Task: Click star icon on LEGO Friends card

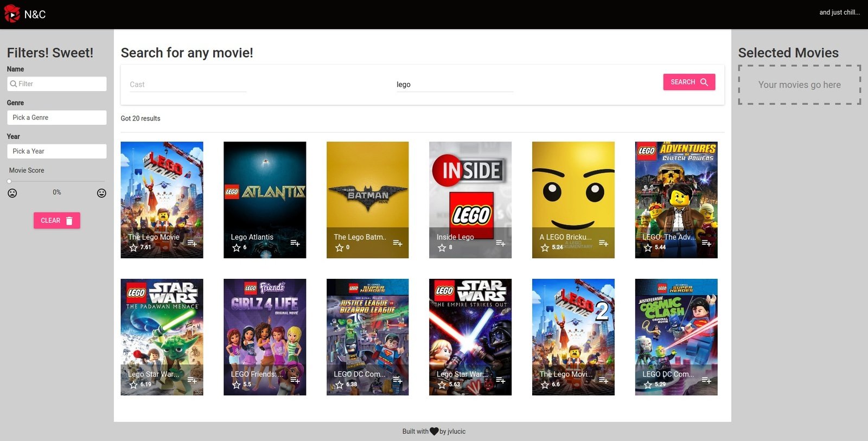Action: click(237, 385)
